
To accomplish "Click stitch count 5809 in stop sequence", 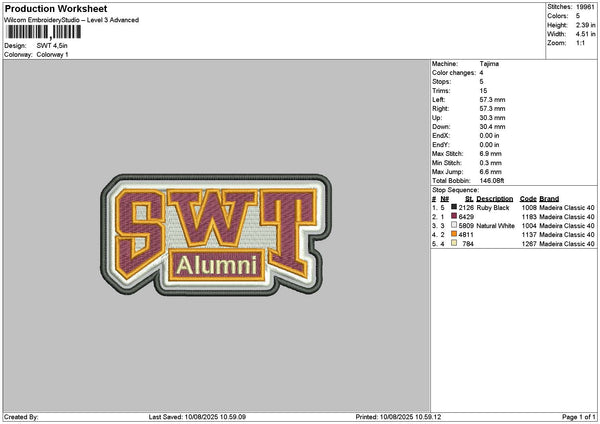I will (x=466, y=226).
